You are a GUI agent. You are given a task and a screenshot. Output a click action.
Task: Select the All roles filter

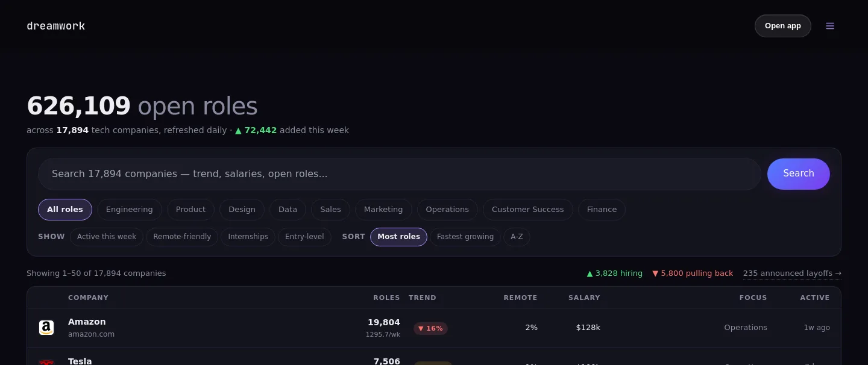[65, 210]
